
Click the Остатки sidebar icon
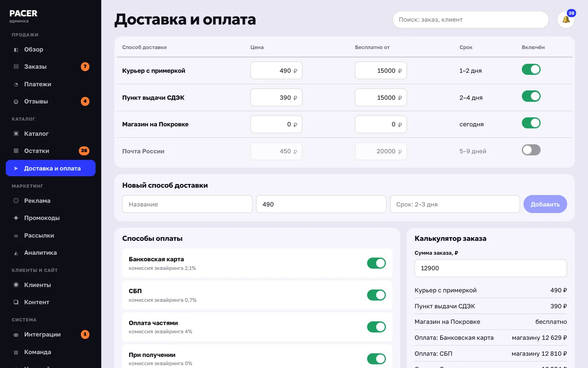[16, 151]
